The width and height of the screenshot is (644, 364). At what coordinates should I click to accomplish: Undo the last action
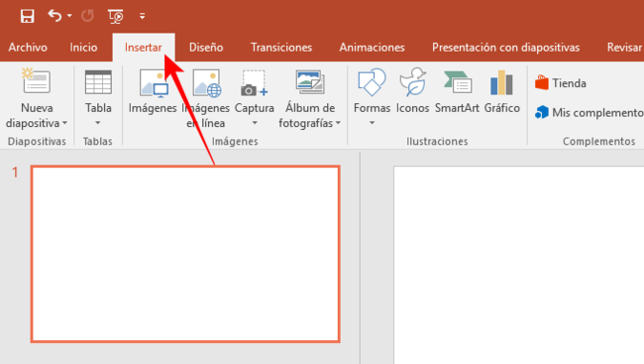pyautogui.click(x=54, y=16)
